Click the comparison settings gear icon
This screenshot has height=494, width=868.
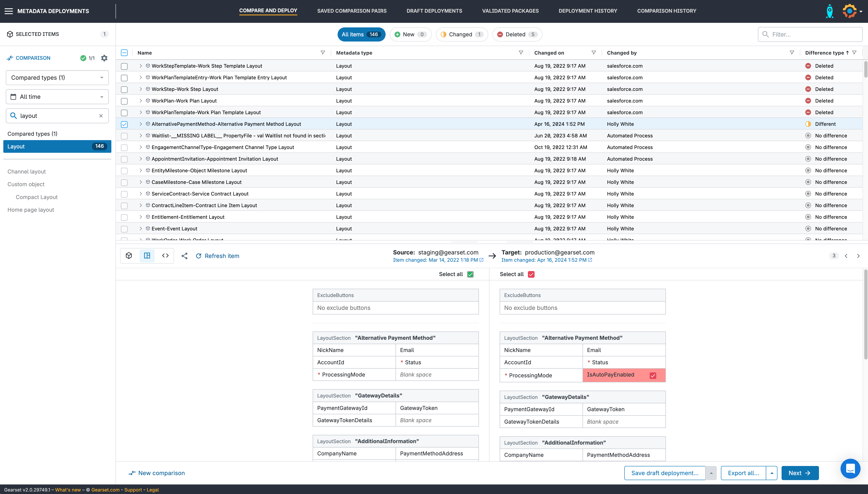(104, 58)
